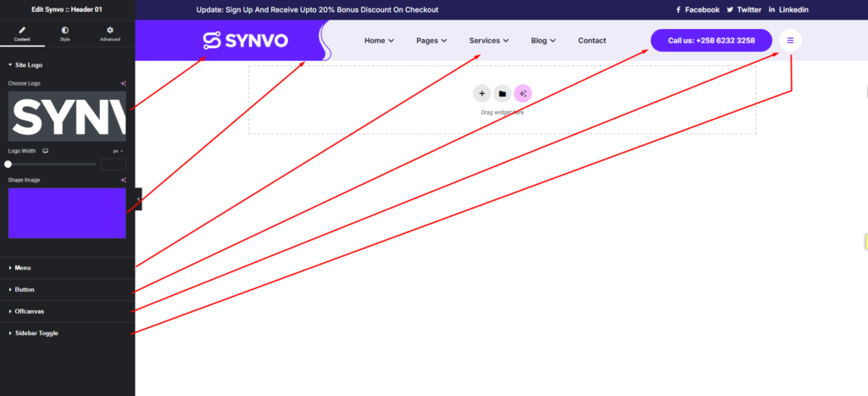
Task: Click the responsive device icon near Logo Width
Action: [x=46, y=151]
